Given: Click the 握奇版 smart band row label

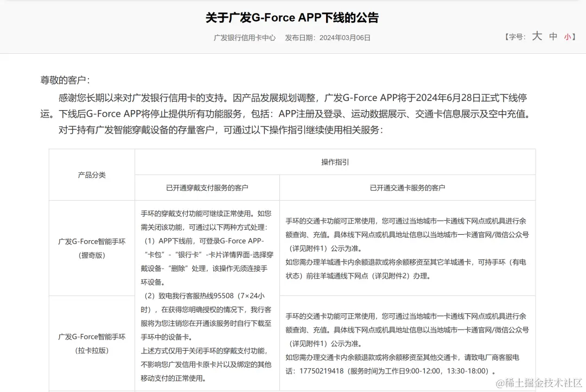Looking at the screenshot, I should coord(92,248).
